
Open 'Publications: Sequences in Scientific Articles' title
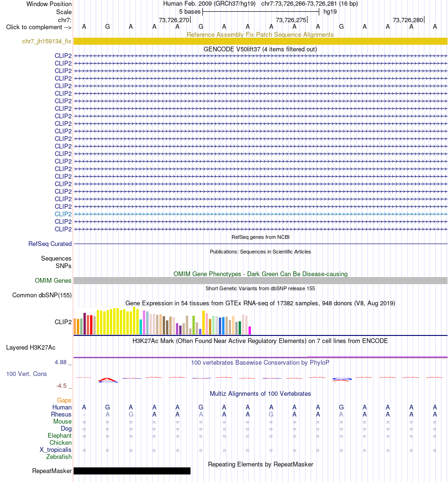tap(260, 252)
